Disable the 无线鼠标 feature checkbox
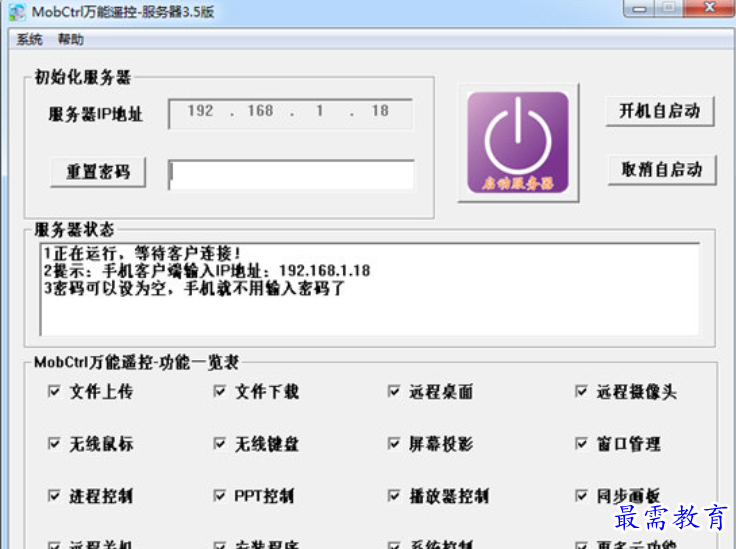 click(54, 443)
